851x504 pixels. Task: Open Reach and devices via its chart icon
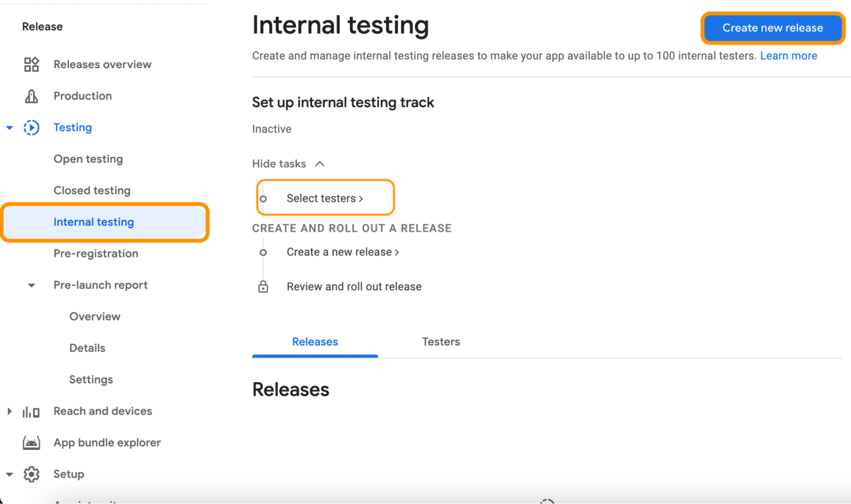click(31, 411)
